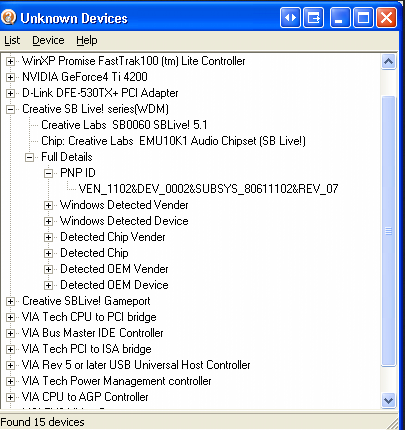Viewport: 405px width, 430px height.
Task: Select Chip: Creative Labs EMU10K1 Audio Chipset row
Action: click(x=173, y=141)
